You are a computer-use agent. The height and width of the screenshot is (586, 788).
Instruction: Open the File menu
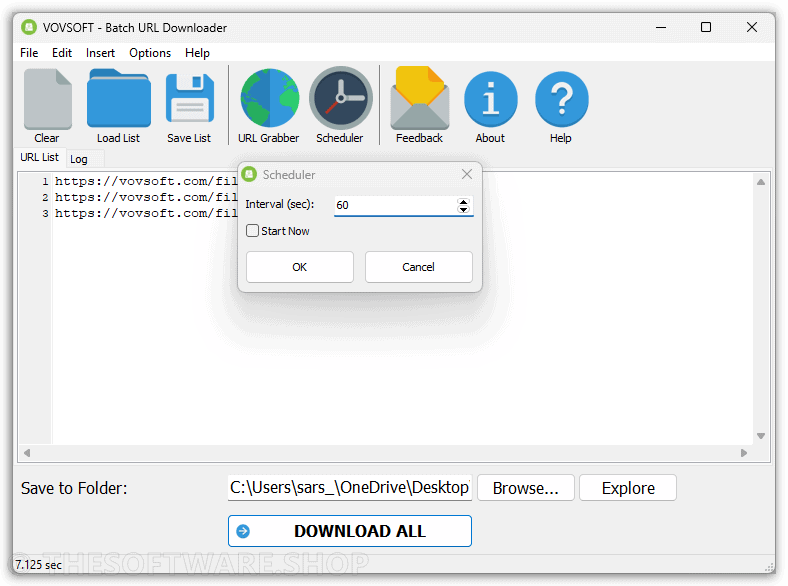click(x=29, y=53)
